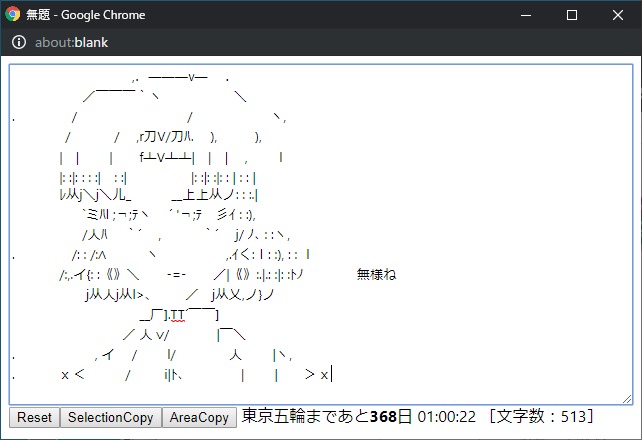Open the site information icon
Screen dimensions: 642x440
19,43
